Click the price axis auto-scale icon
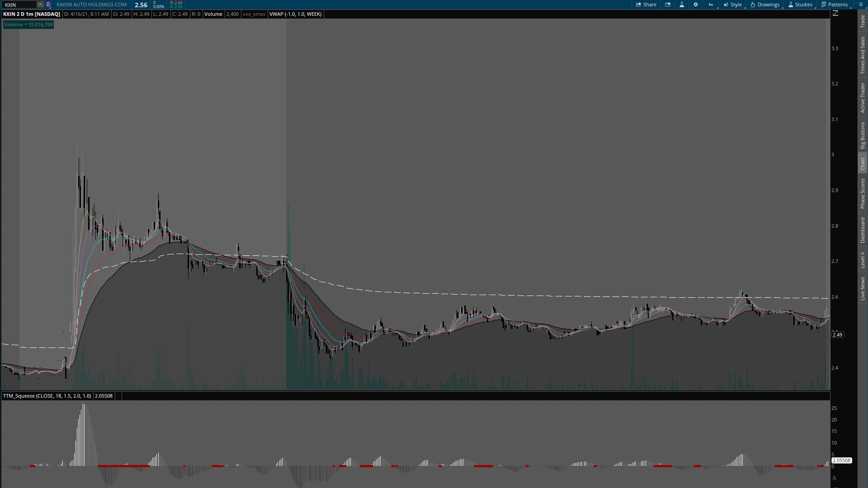 pos(835,14)
